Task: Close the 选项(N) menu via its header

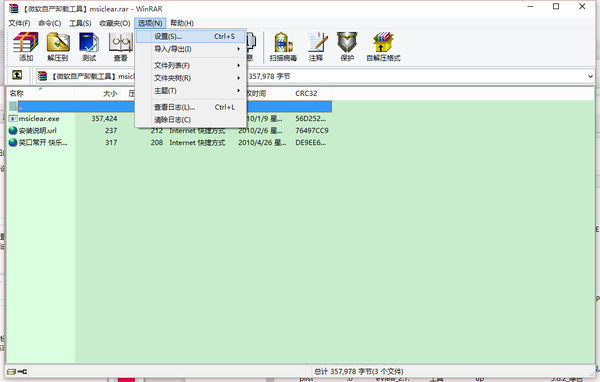Action: [150, 23]
